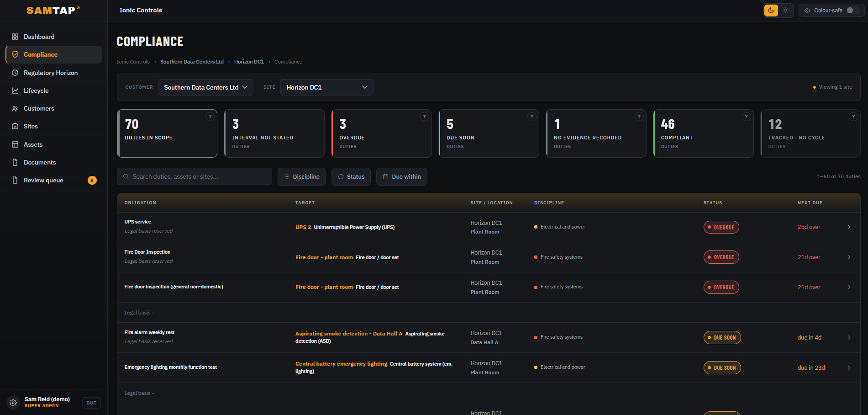Click the Review queue file icon

(x=15, y=180)
